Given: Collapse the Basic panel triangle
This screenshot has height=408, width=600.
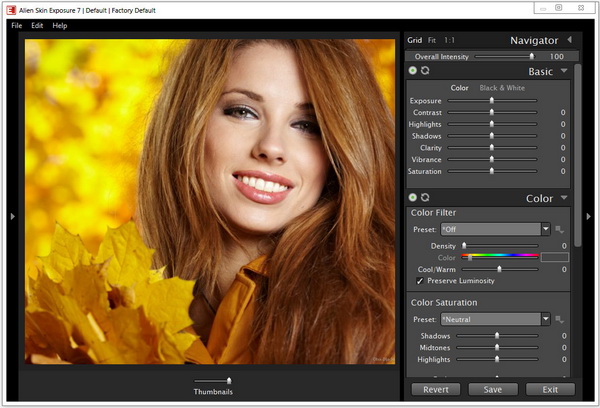Looking at the screenshot, I should click(x=565, y=72).
